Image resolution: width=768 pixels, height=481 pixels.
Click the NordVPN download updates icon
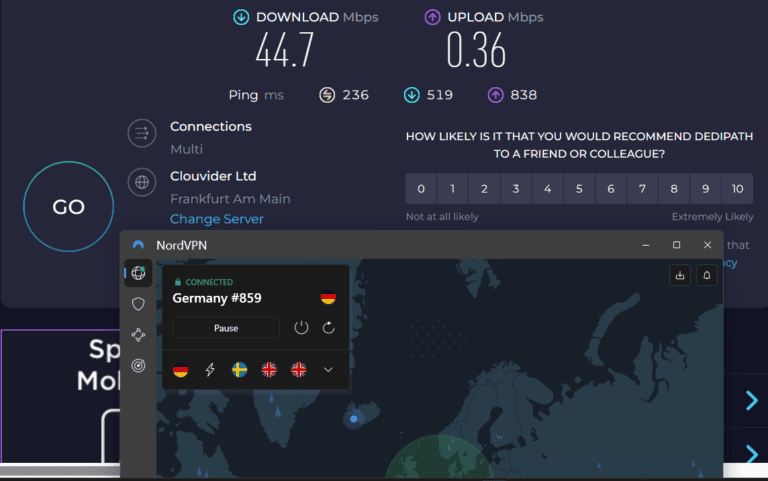coord(680,275)
